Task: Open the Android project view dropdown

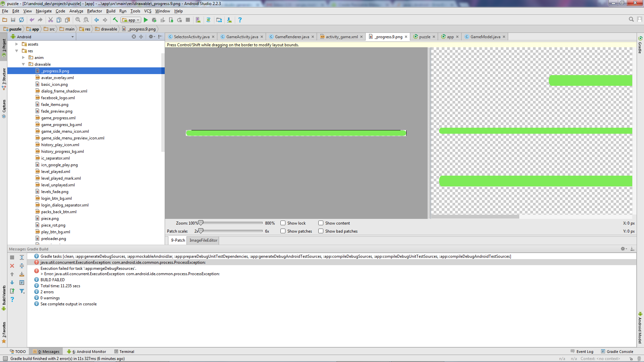Action: click(72, 37)
